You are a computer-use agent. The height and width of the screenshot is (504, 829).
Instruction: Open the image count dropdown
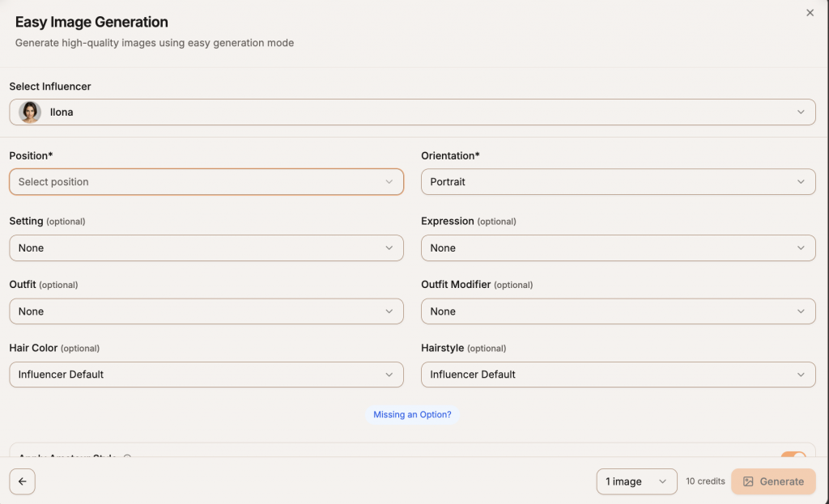[636, 481]
